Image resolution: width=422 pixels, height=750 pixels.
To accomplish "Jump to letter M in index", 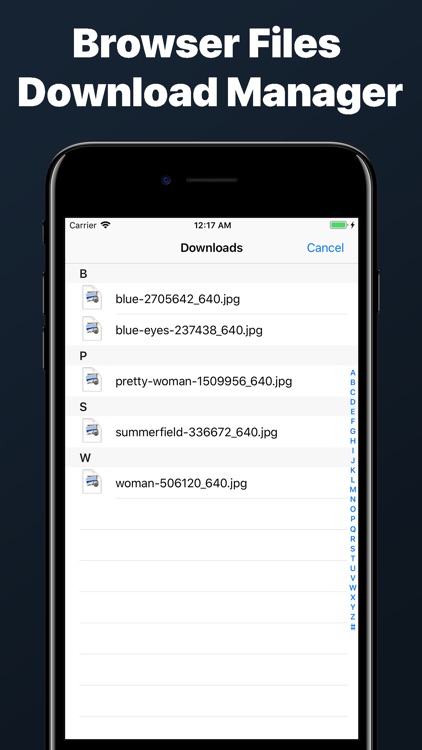I will (353, 490).
